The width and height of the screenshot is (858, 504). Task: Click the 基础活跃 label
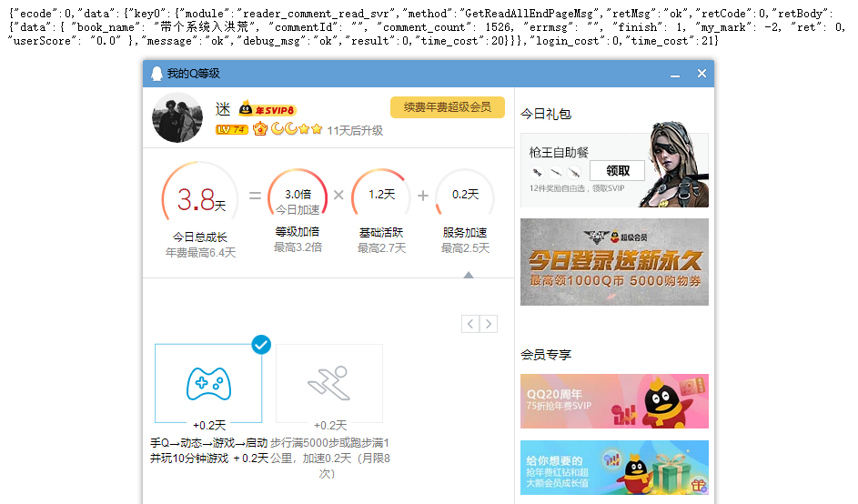click(x=381, y=233)
